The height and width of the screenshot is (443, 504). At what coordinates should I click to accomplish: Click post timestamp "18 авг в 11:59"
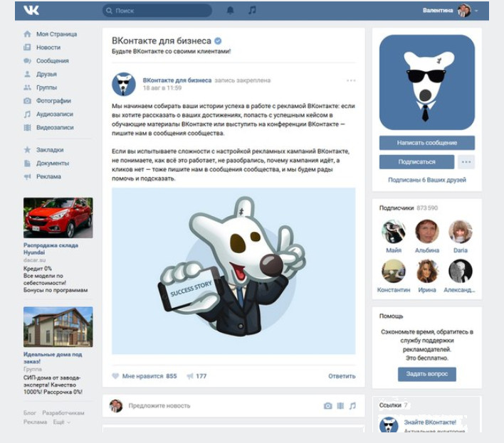(162, 88)
